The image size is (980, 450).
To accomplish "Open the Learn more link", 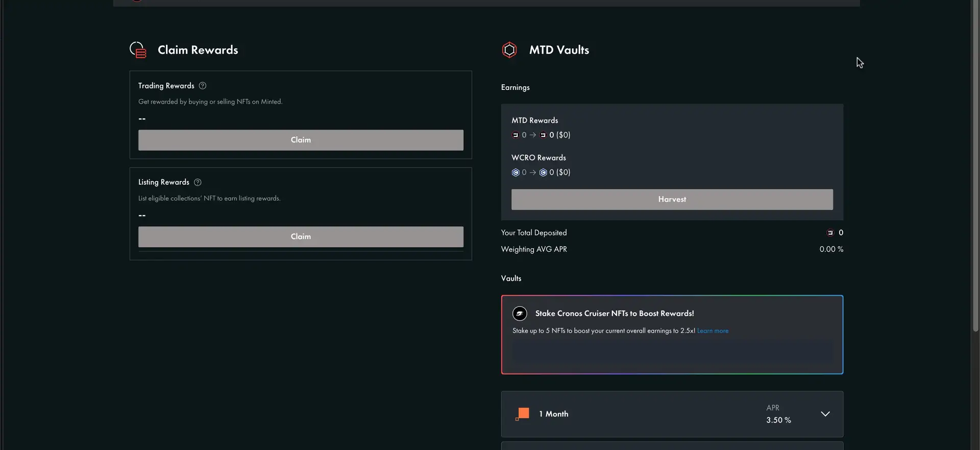I will coord(713,331).
